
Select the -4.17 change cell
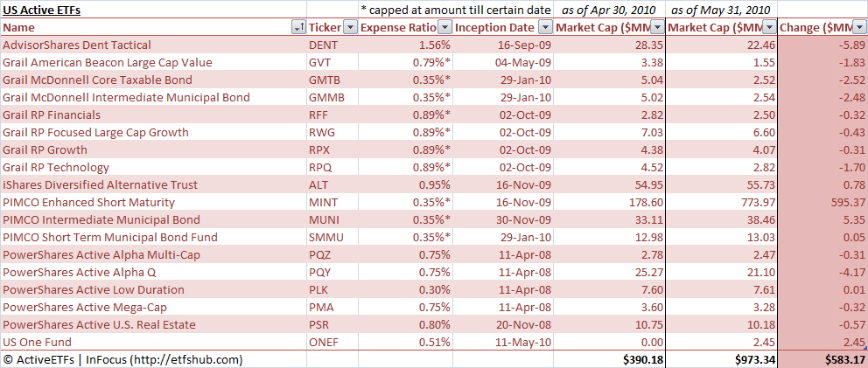click(x=823, y=272)
